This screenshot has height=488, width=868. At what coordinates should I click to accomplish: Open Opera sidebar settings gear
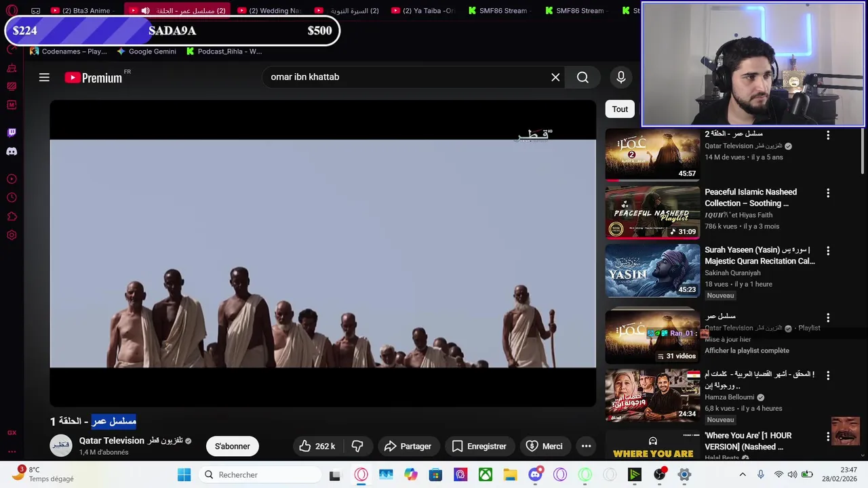[12, 235]
